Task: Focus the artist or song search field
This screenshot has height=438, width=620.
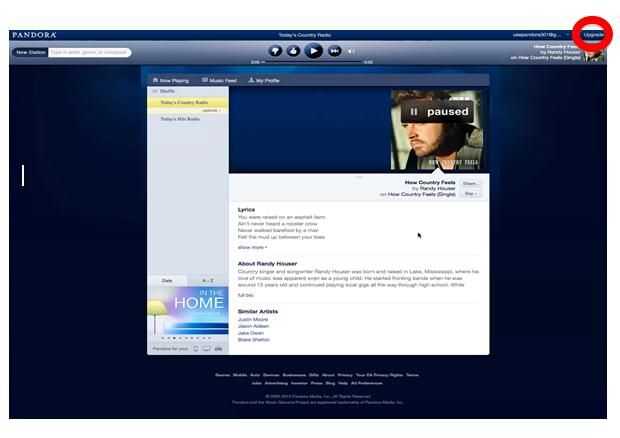Action: pos(90,52)
